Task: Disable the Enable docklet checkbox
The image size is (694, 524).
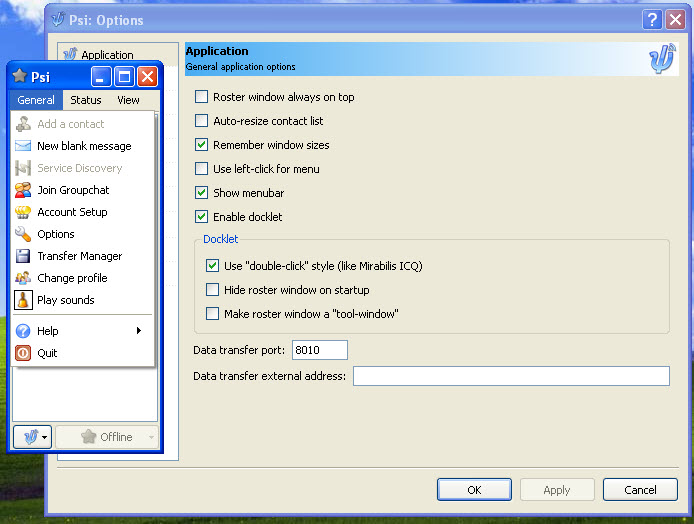Action: (x=201, y=216)
